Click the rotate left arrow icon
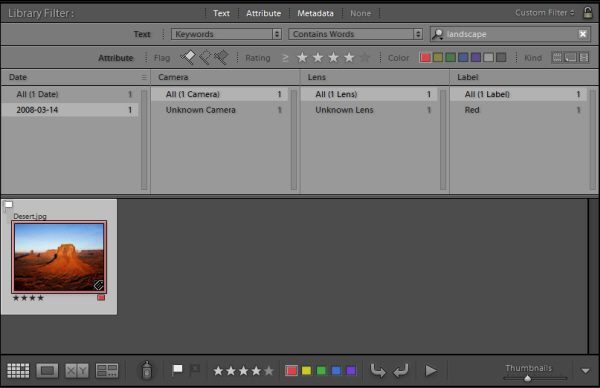 378,370
